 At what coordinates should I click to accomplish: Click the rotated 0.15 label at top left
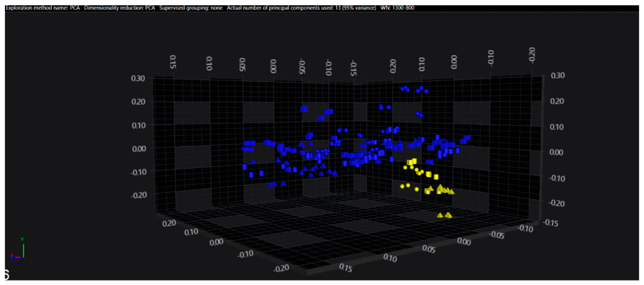click(173, 62)
